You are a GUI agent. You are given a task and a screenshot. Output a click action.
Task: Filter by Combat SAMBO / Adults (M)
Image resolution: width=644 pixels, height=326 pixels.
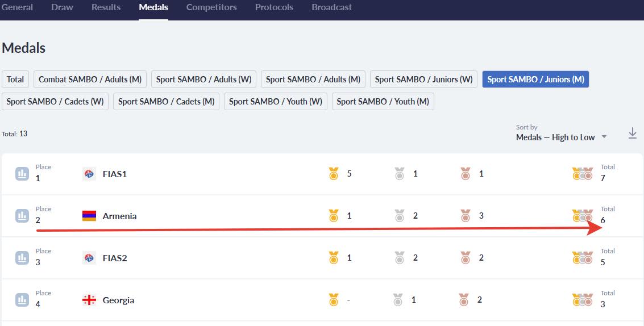pyautogui.click(x=90, y=80)
